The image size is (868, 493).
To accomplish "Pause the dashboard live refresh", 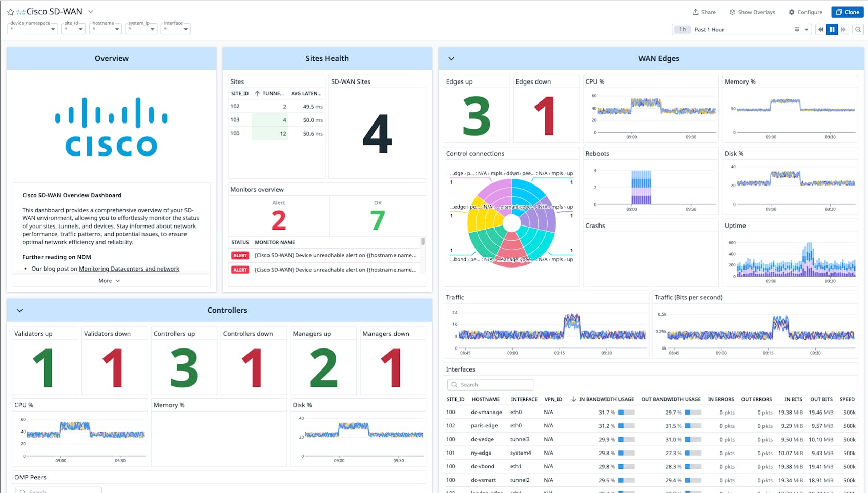I will click(832, 29).
